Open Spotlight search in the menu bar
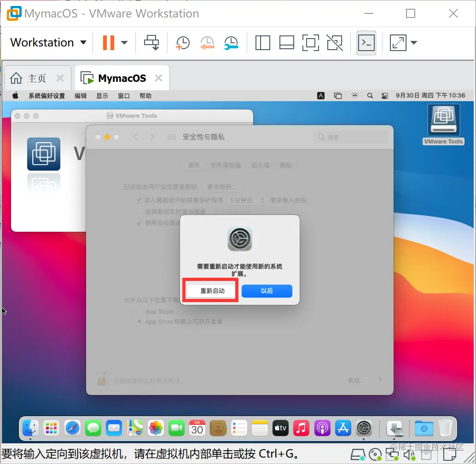Viewport: 476px width, 464px height. point(370,96)
